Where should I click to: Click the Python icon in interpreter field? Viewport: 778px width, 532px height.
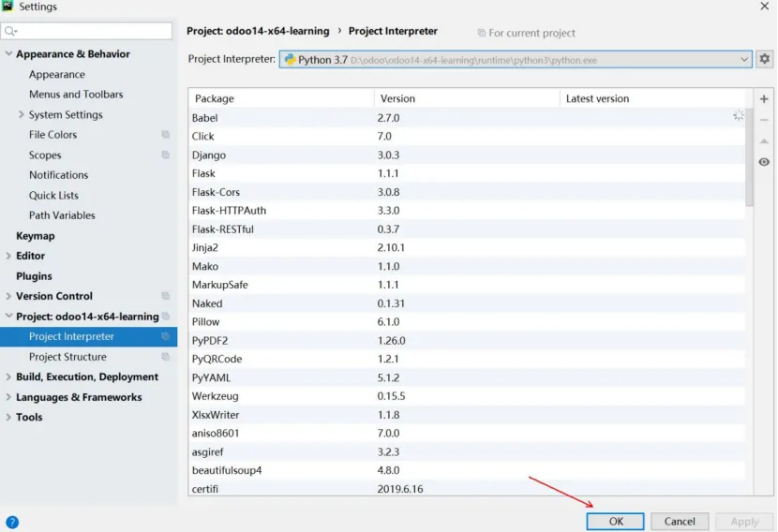[291, 60]
